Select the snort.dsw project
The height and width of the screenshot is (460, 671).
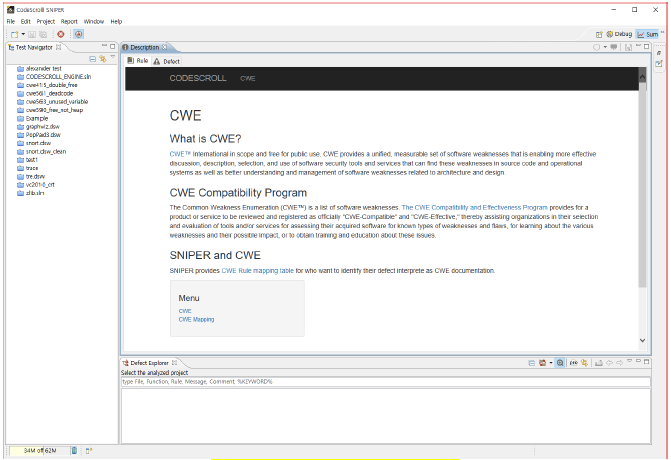click(x=34, y=143)
